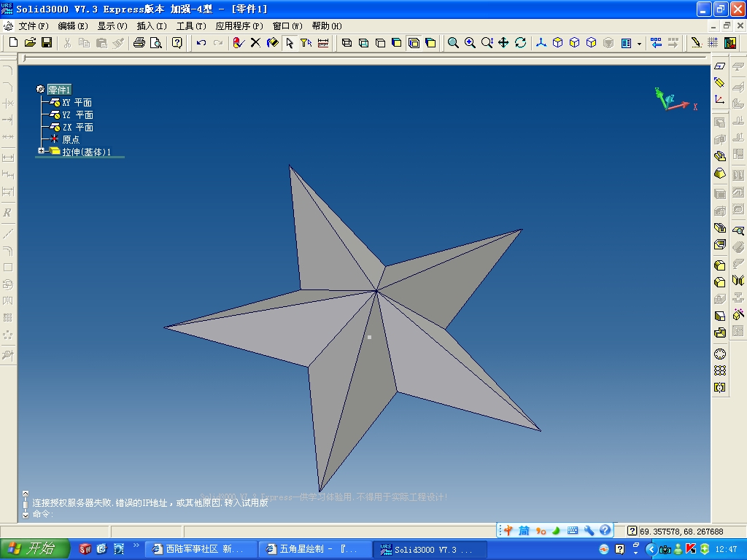This screenshot has height=560, width=747.
Task: Open the 显示(V) menu
Action: tap(112, 26)
